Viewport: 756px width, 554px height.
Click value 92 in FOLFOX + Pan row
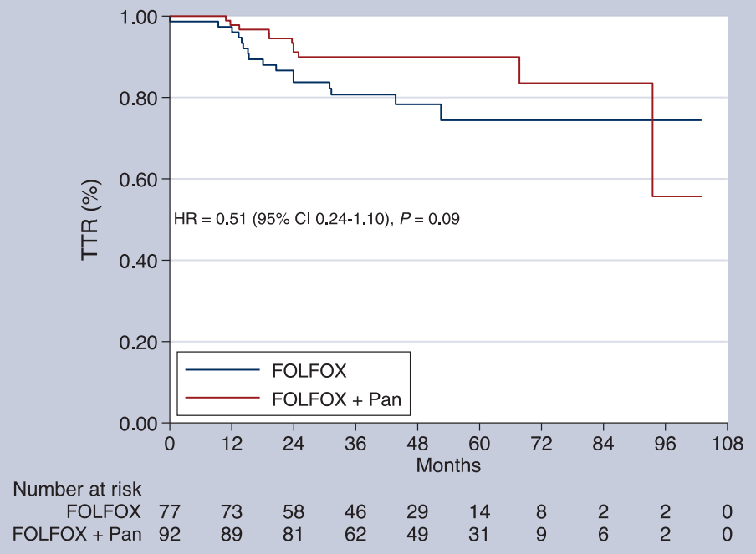[170, 534]
